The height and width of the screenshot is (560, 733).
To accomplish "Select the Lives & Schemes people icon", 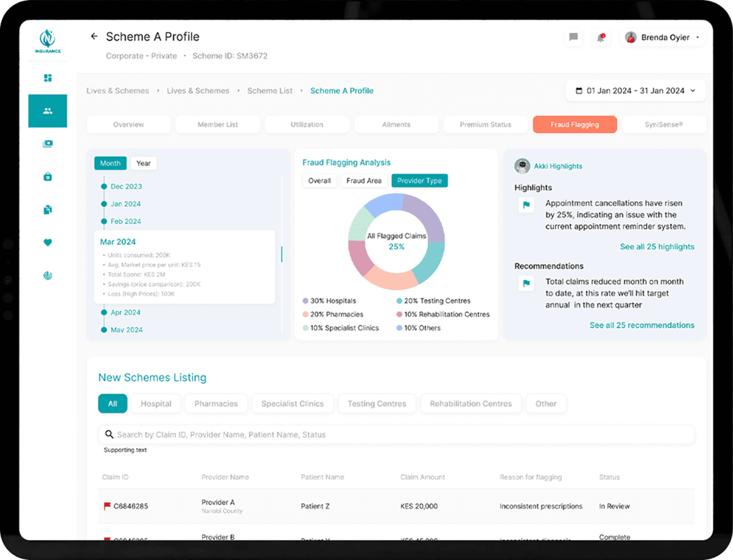I will click(x=48, y=111).
